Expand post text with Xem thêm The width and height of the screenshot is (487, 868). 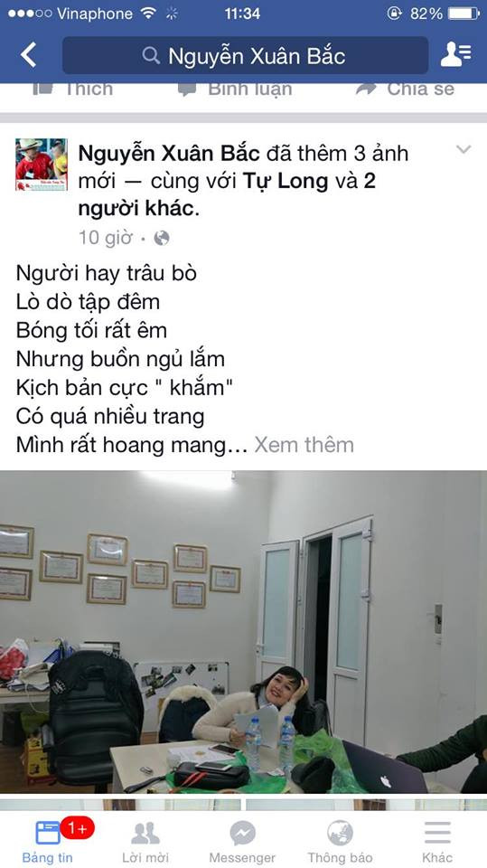coord(304,445)
